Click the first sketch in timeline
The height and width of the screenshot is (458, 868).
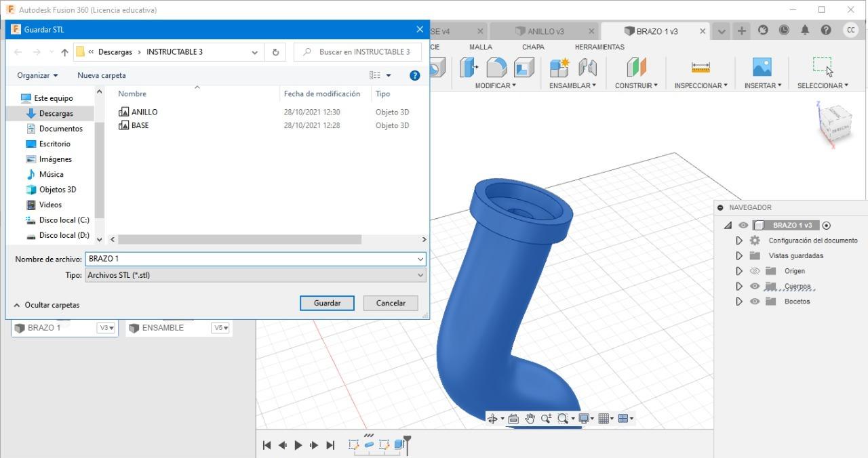pyautogui.click(x=353, y=445)
